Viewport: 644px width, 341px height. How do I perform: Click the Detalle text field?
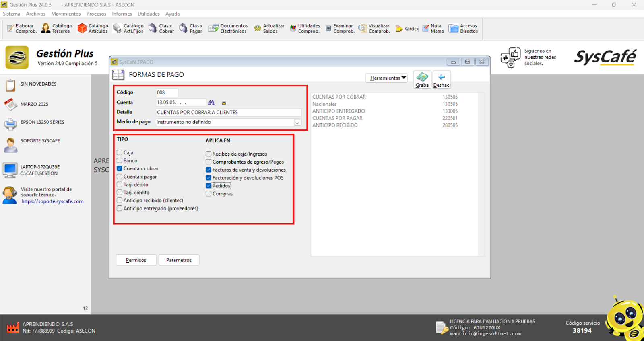pos(228,113)
